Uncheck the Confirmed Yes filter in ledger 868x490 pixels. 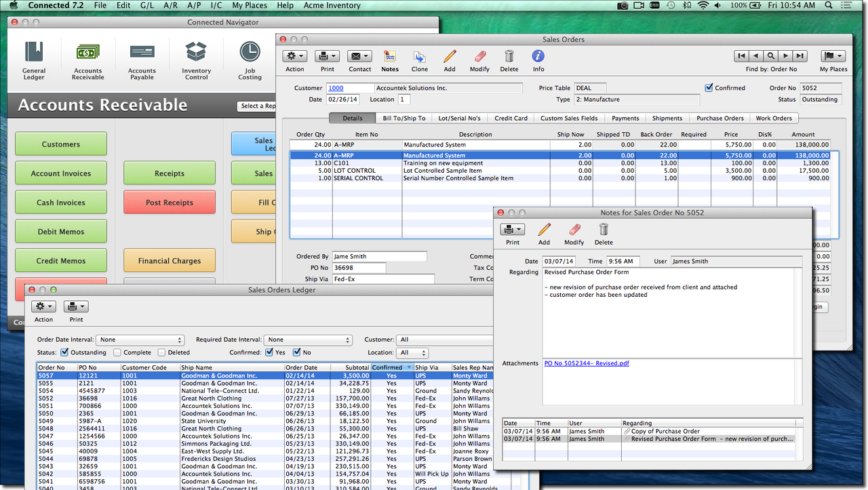click(270, 352)
